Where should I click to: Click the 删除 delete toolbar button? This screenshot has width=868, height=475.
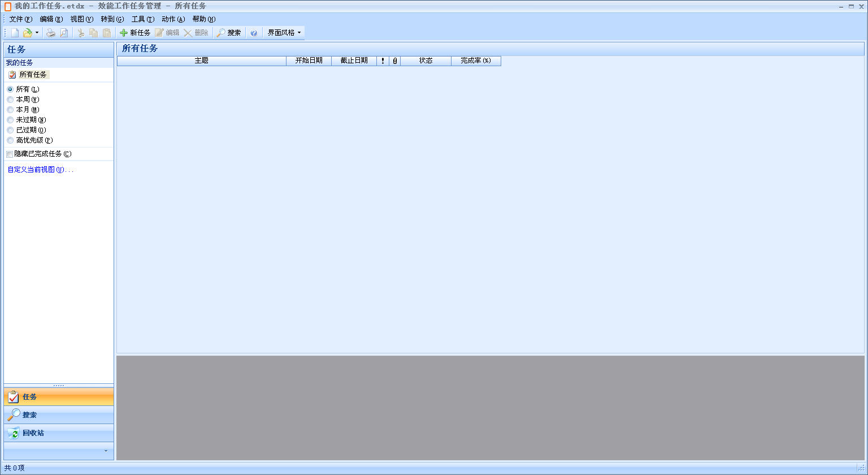[196, 33]
